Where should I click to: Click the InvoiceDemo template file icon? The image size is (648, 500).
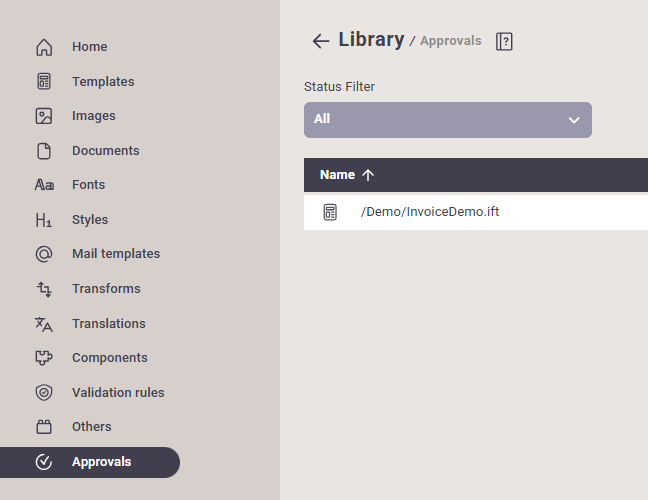330,212
